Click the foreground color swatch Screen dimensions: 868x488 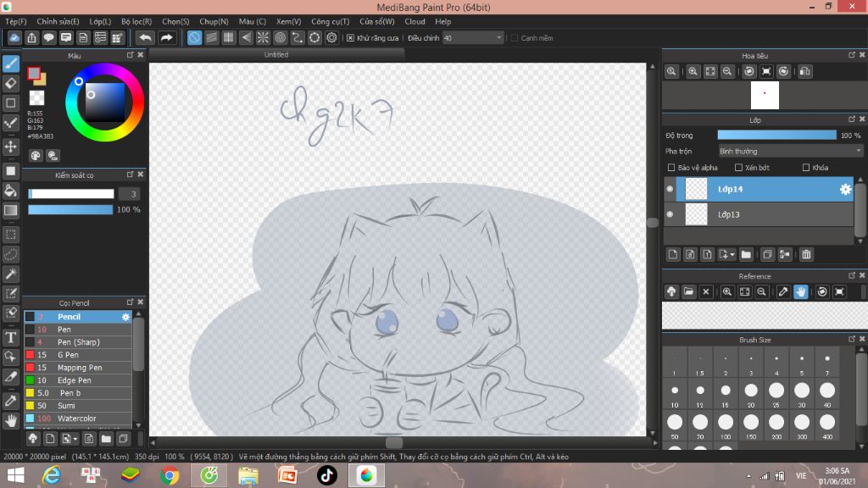pyautogui.click(x=34, y=73)
